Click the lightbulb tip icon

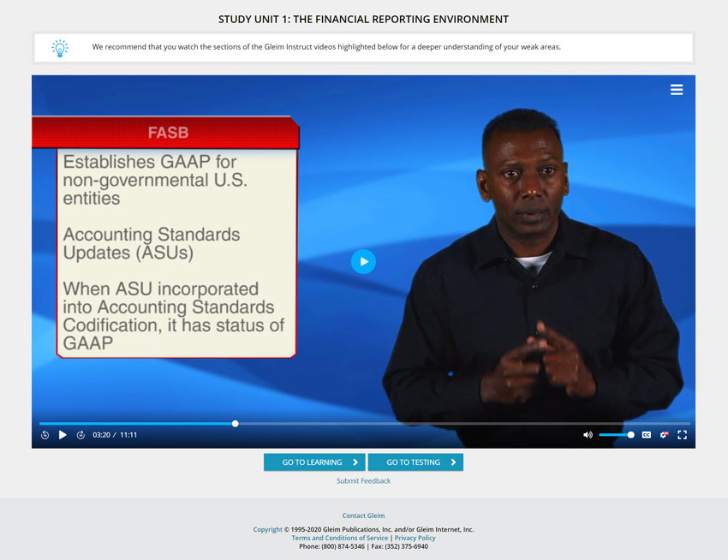coord(60,48)
